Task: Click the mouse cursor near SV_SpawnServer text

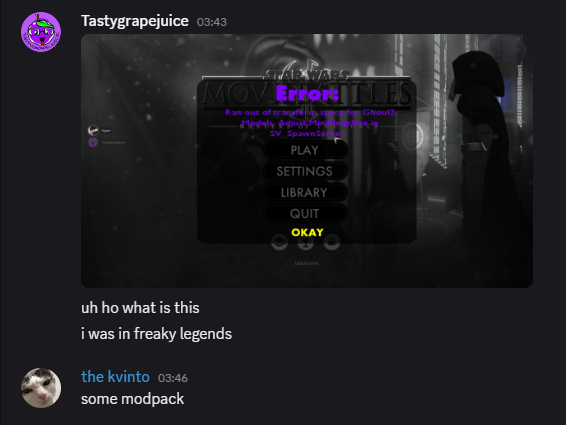Action: pos(337,139)
